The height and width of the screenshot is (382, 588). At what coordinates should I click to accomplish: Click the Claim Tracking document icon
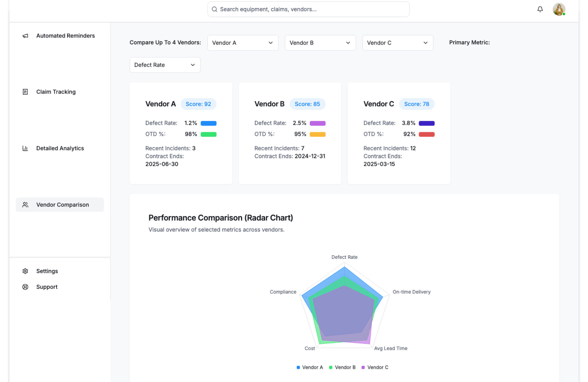pyautogui.click(x=25, y=92)
